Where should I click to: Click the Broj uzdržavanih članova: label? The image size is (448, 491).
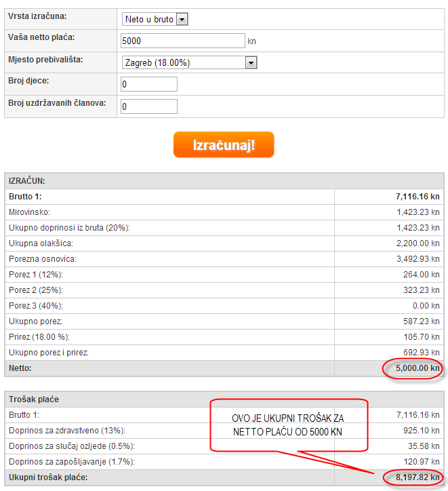pyautogui.click(x=57, y=103)
